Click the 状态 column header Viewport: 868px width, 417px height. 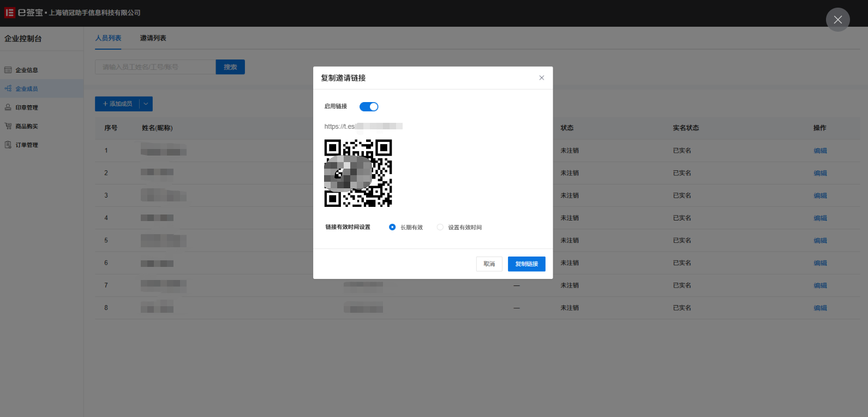[567, 128]
